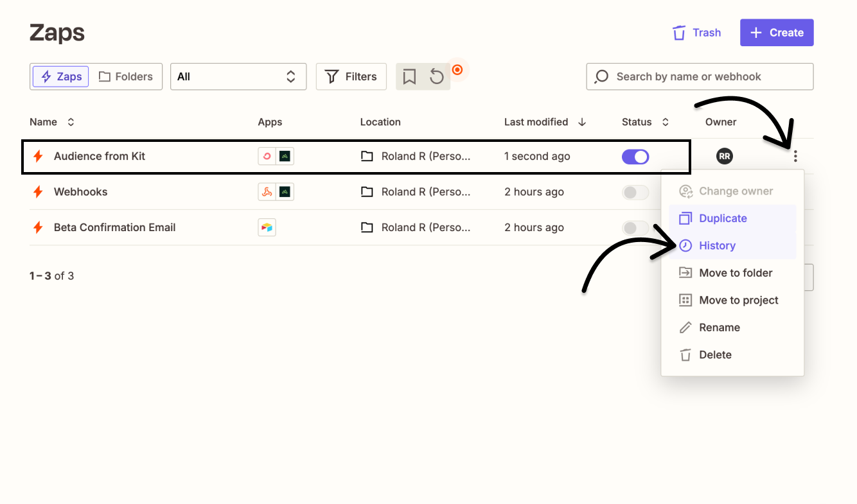Click the Search by name or webhook field
Image resolution: width=857 pixels, height=504 pixels.
[700, 76]
